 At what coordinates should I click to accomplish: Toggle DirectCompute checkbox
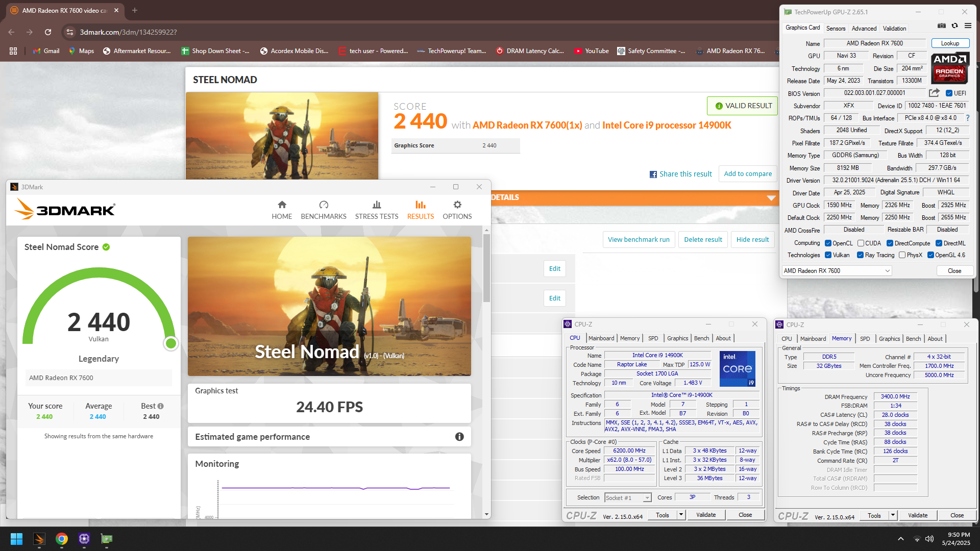pyautogui.click(x=890, y=243)
